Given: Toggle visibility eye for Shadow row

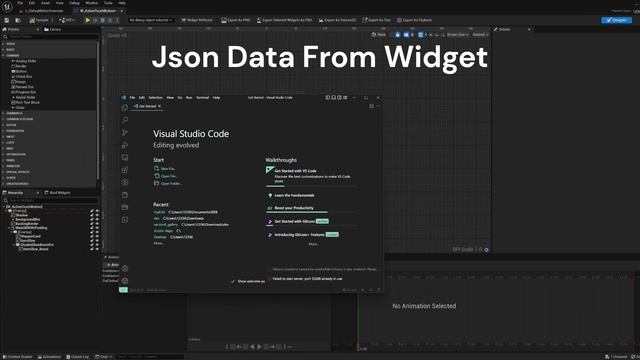Looking at the screenshot, I should 97,215.
